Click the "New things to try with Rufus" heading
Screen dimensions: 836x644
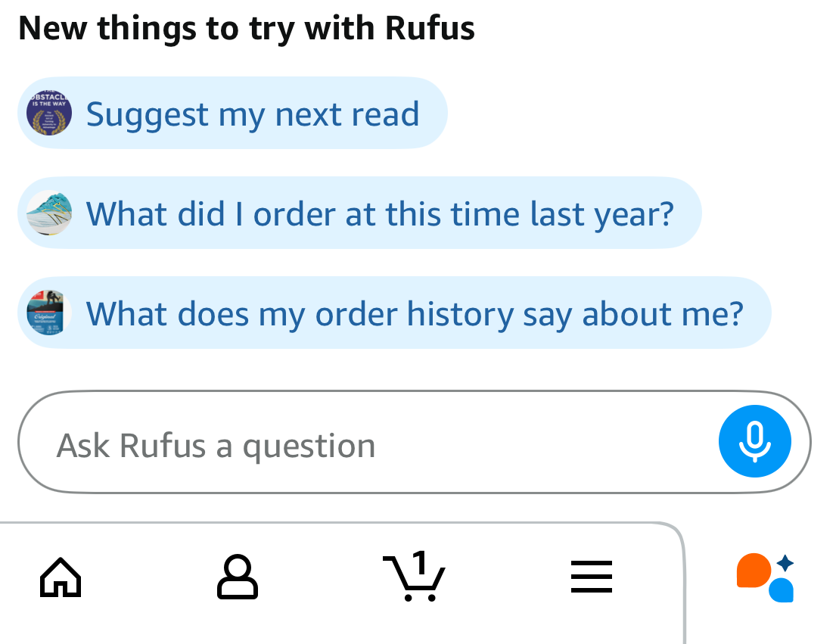[x=247, y=29]
